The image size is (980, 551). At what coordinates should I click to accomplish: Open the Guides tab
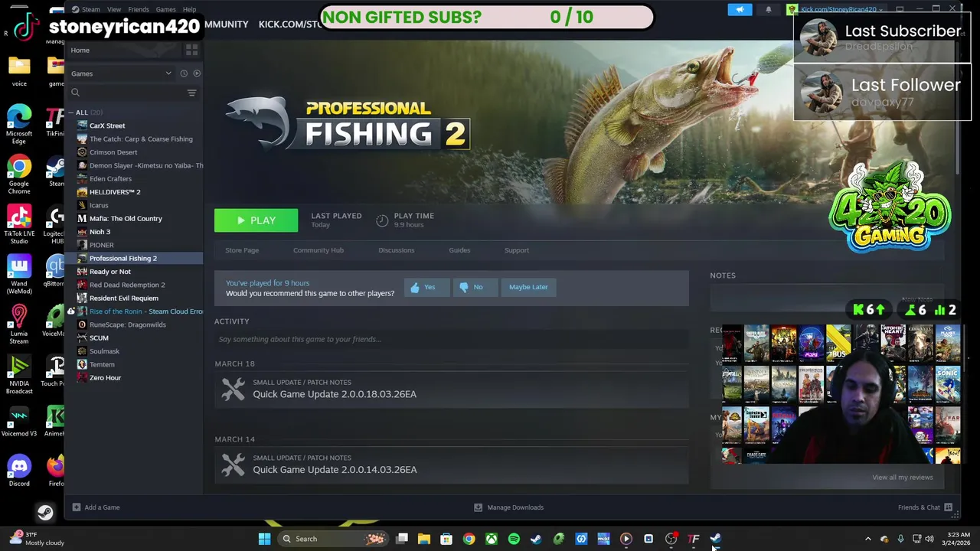coord(459,250)
